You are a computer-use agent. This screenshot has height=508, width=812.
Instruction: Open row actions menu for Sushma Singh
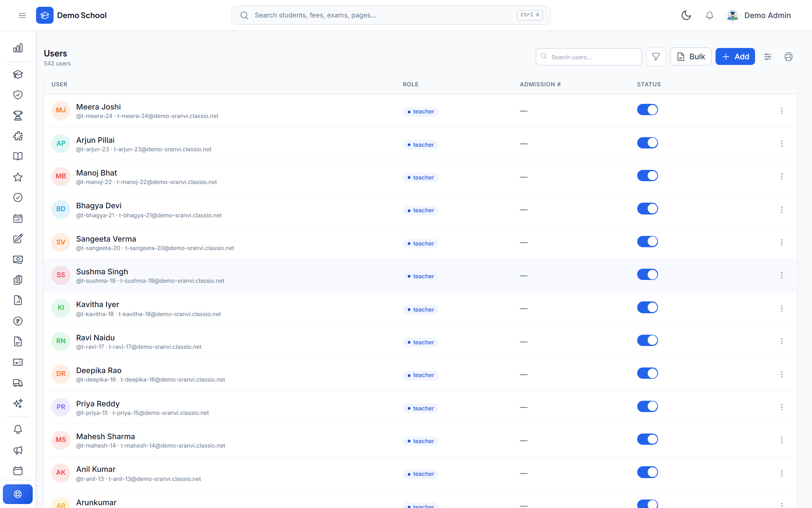tap(782, 275)
